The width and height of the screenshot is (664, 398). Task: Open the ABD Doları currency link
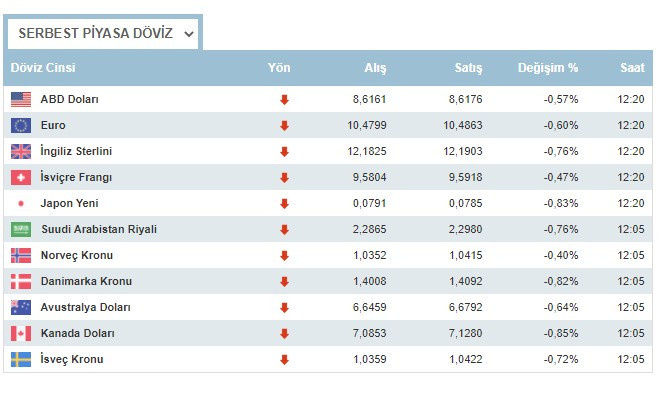(69, 100)
